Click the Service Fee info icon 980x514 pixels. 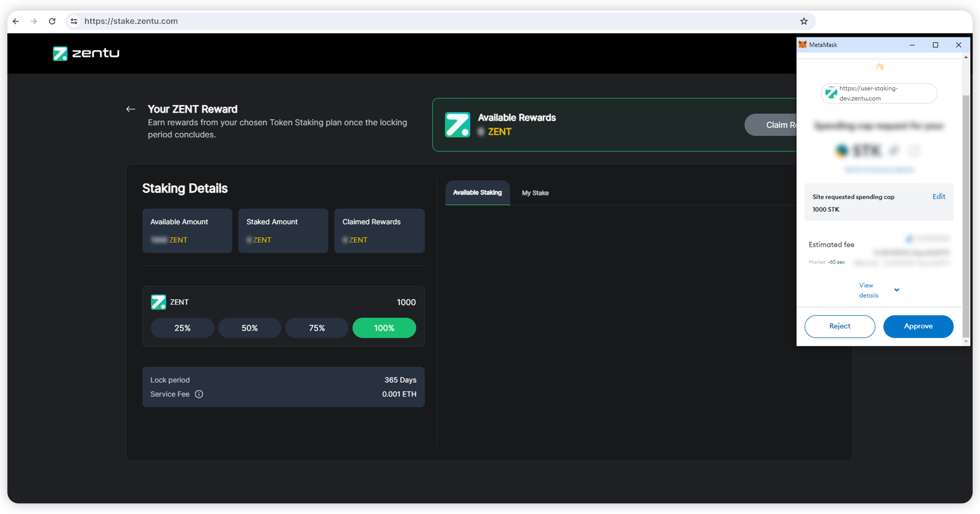click(x=199, y=394)
